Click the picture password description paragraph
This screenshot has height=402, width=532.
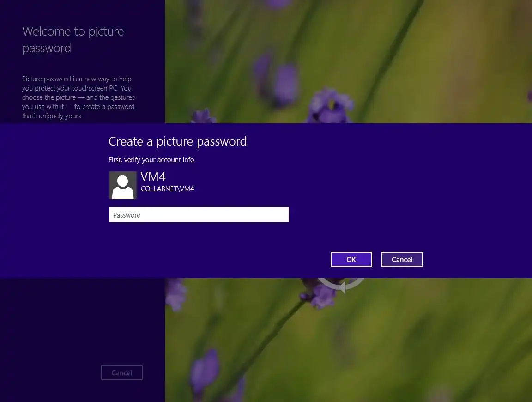point(79,97)
